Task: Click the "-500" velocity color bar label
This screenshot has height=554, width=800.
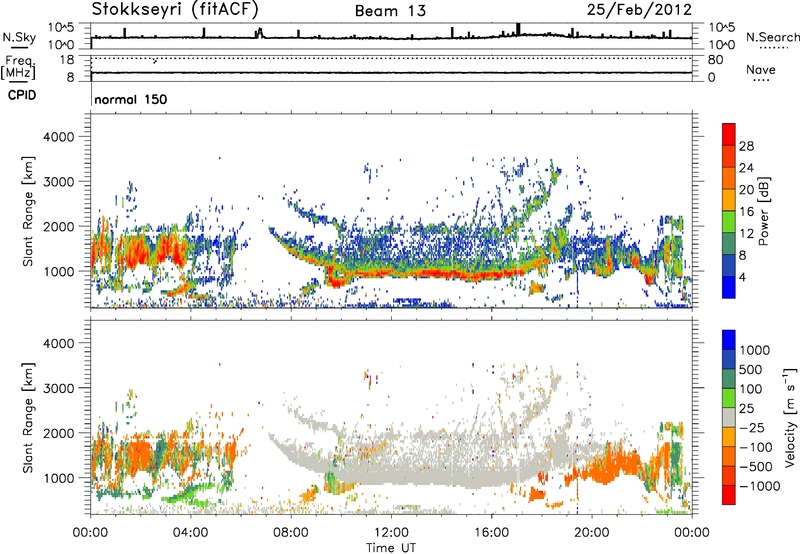Action: click(x=756, y=467)
